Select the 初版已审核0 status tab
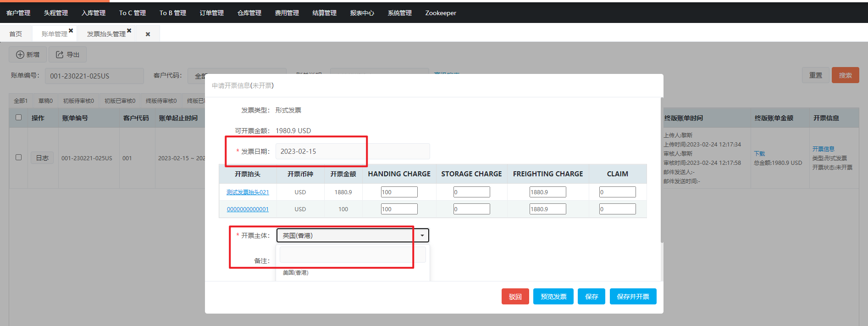The width and height of the screenshot is (868, 326). point(120,101)
